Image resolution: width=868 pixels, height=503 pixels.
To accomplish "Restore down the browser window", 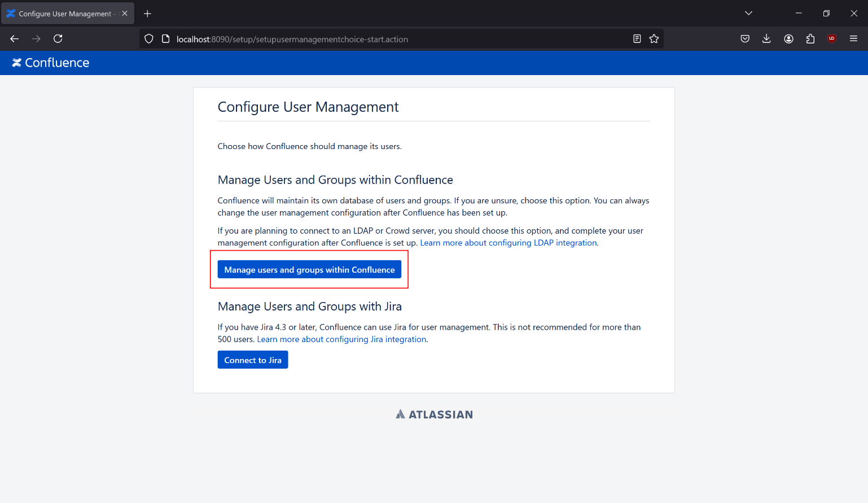I will pos(826,14).
